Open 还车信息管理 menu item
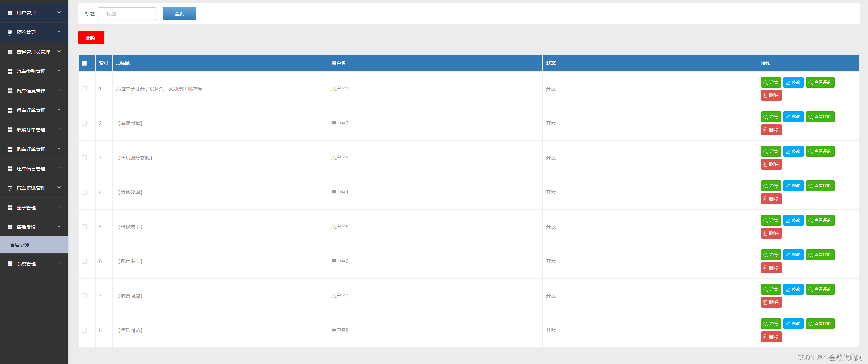Image resolution: width=868 pixels, height=364 pixels. click(x=34, y=169)
